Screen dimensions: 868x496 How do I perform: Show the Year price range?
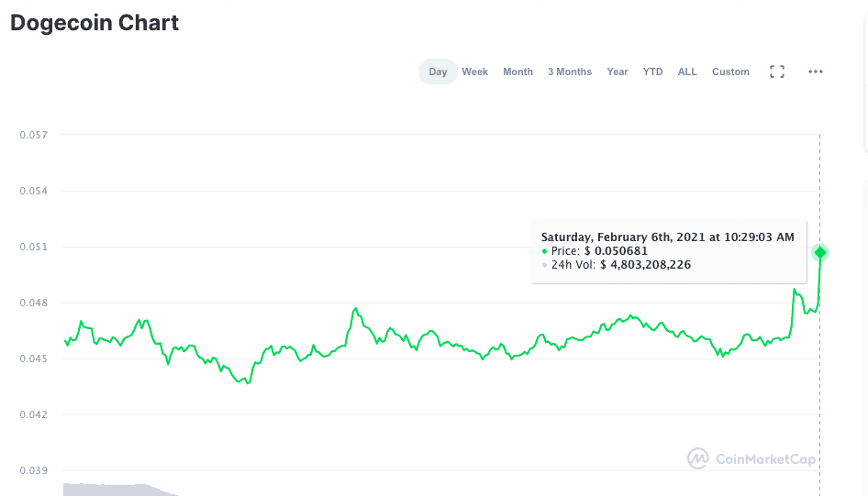618,72
